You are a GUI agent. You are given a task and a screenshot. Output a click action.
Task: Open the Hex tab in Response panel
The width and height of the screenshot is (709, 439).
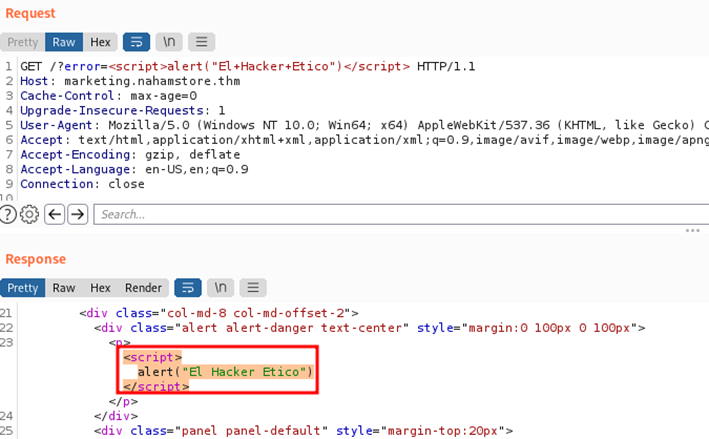point(100,288)
